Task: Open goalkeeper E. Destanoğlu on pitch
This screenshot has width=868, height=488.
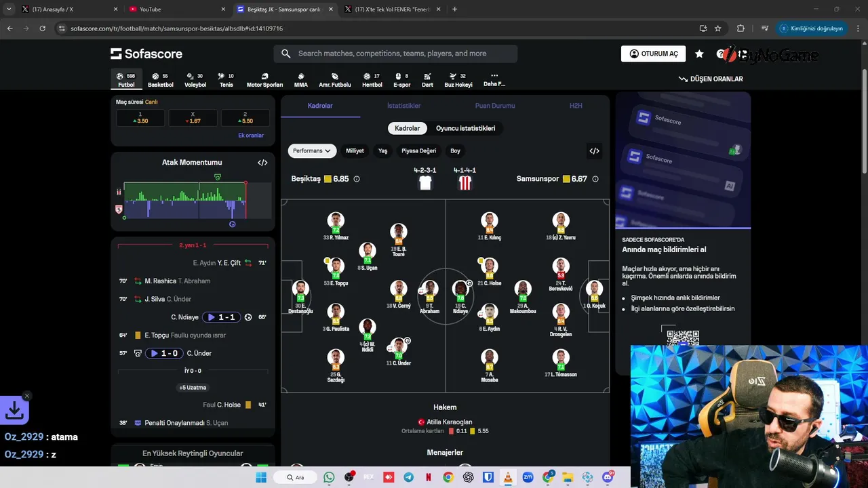Action: coord(300,296)
